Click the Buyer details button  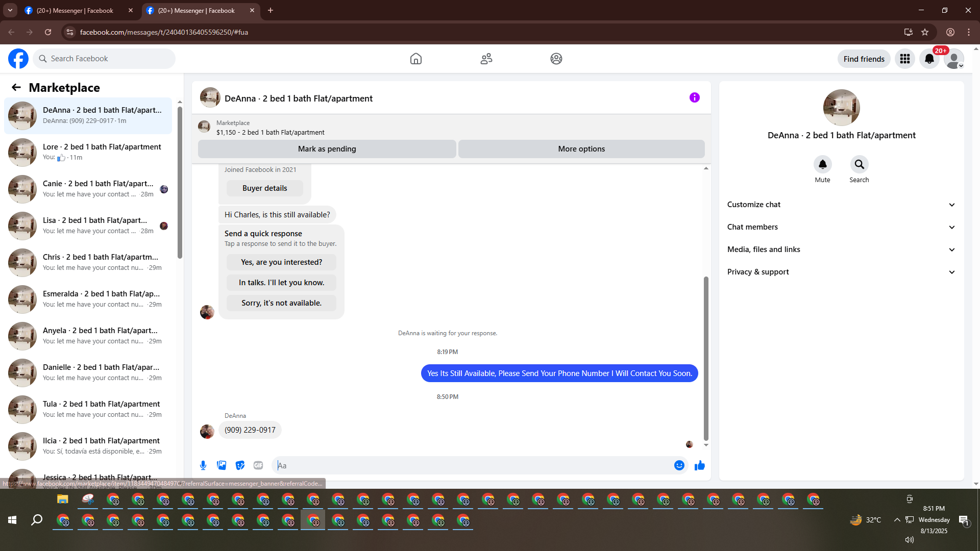point(264,188)
